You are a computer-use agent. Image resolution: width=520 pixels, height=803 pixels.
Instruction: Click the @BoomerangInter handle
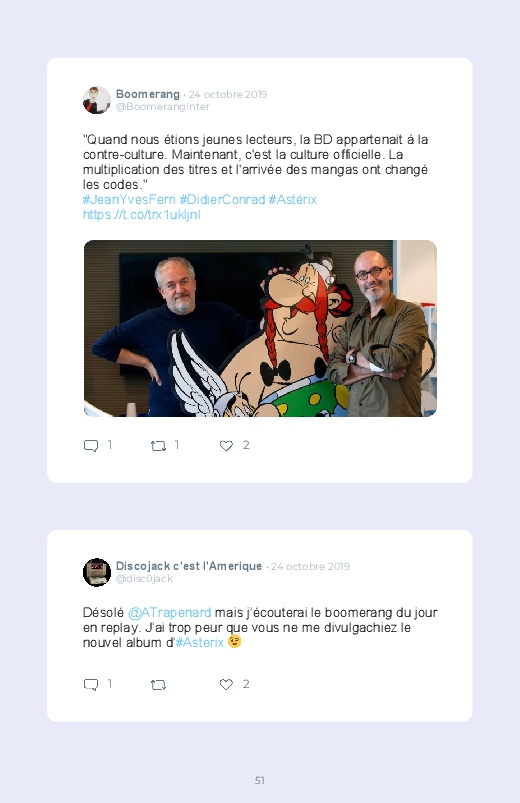click(x=163, y=107)
